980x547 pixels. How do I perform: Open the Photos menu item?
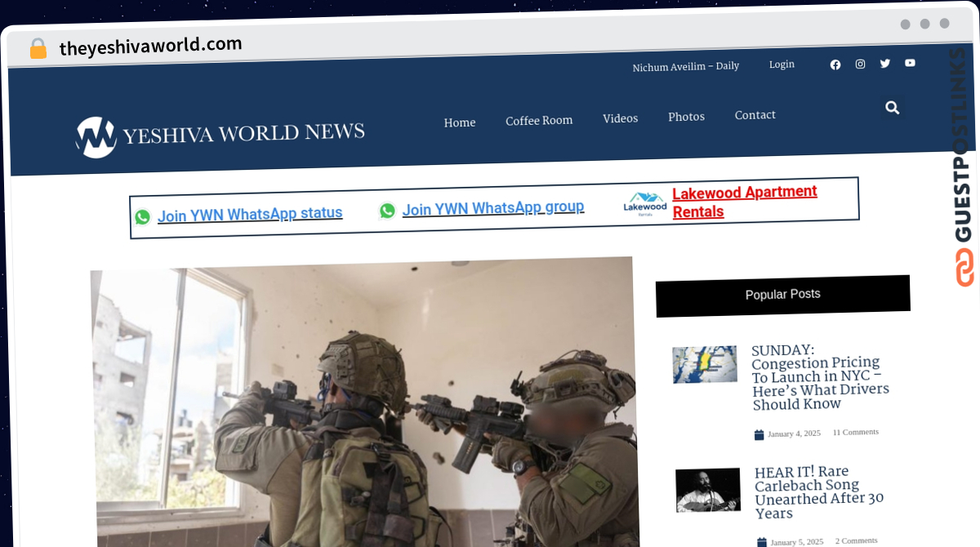(686, 117)
